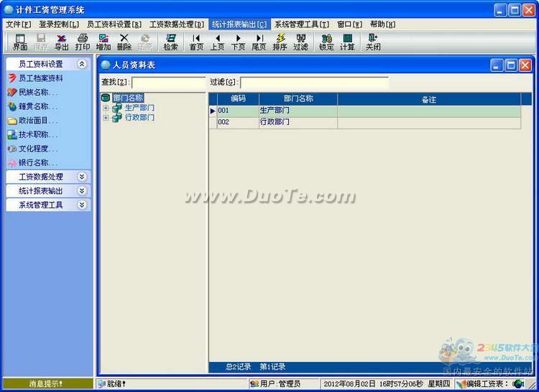Collapse the 员工资料设置 sidebar section
The height and width of the screenshot is (392, 539).
pyautogui.click(x=82, y=64)
